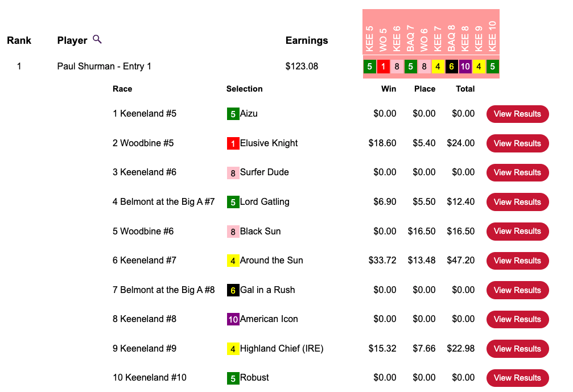Open View Results for Keeneland #10
Viewport: 573px width, 392px height.
[517, 378]
